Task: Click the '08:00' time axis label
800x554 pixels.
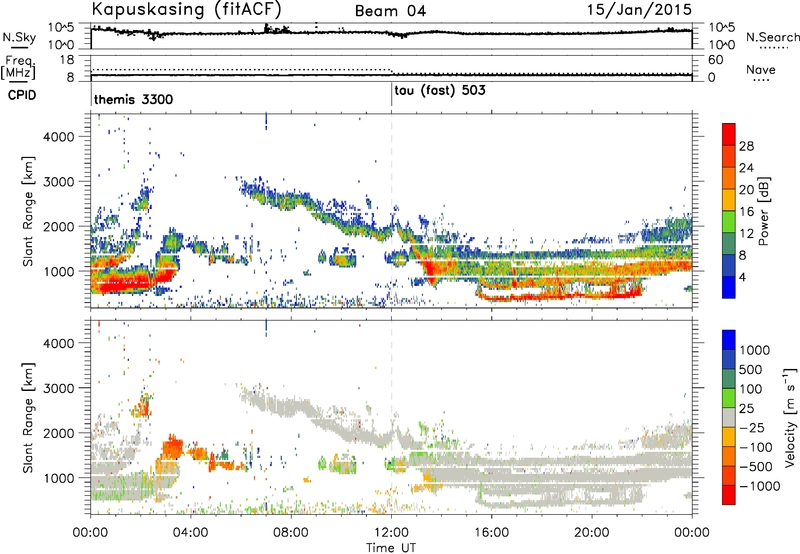Action: tap(291, 533)
